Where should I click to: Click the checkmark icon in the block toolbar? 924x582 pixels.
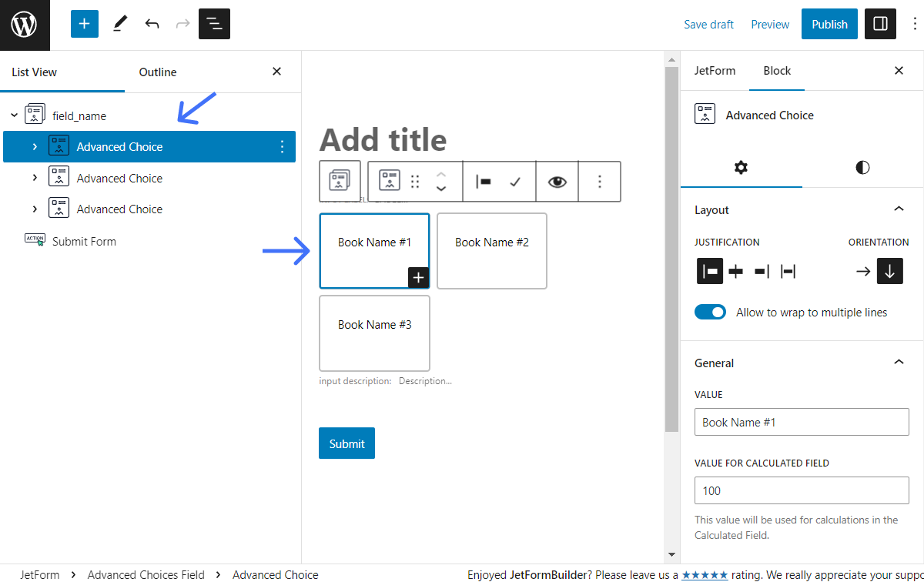coord(517,181)
